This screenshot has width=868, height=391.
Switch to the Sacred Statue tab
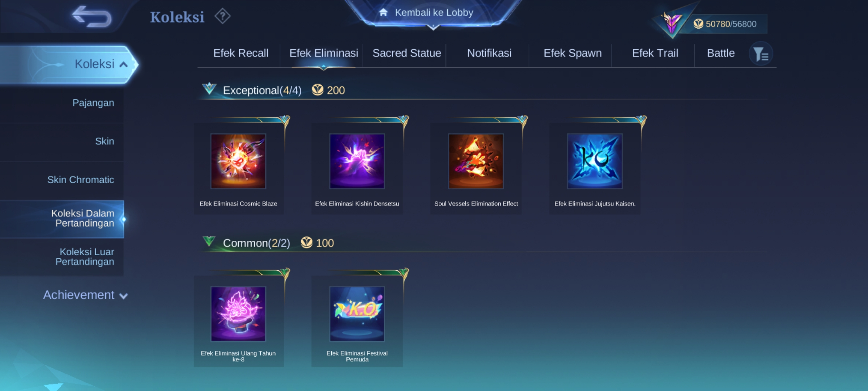407,53
